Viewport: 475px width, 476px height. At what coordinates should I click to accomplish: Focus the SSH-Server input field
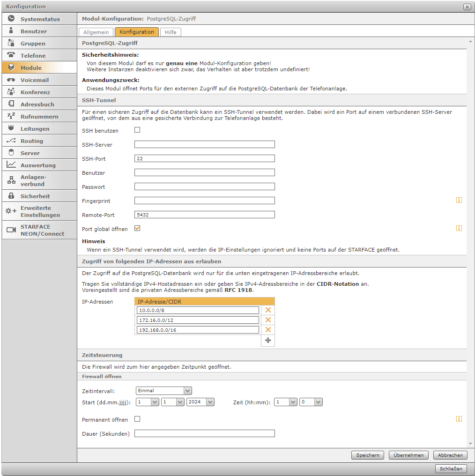coord(205,144)
